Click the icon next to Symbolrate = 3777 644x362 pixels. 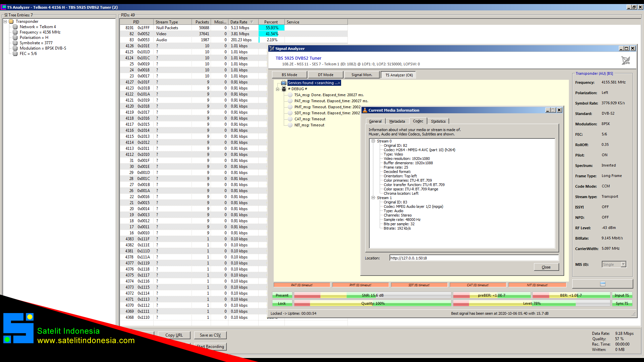click(15, 43)
